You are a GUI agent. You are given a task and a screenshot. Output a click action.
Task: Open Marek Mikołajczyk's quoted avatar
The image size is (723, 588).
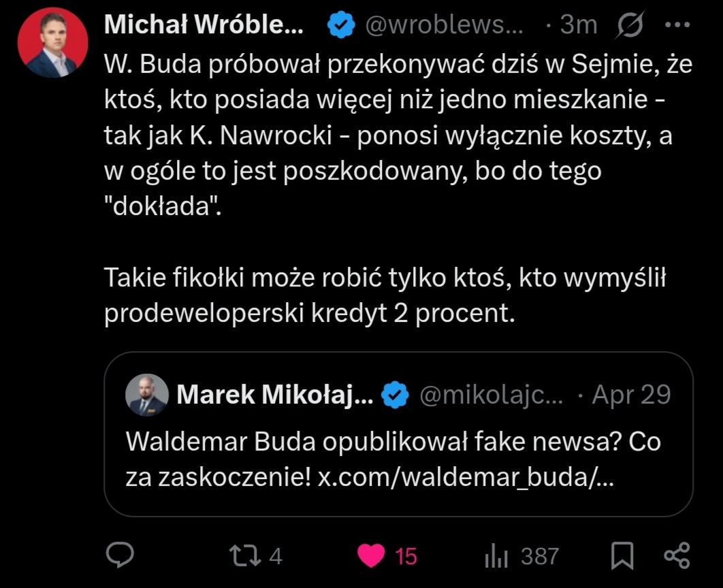(147, 395)
